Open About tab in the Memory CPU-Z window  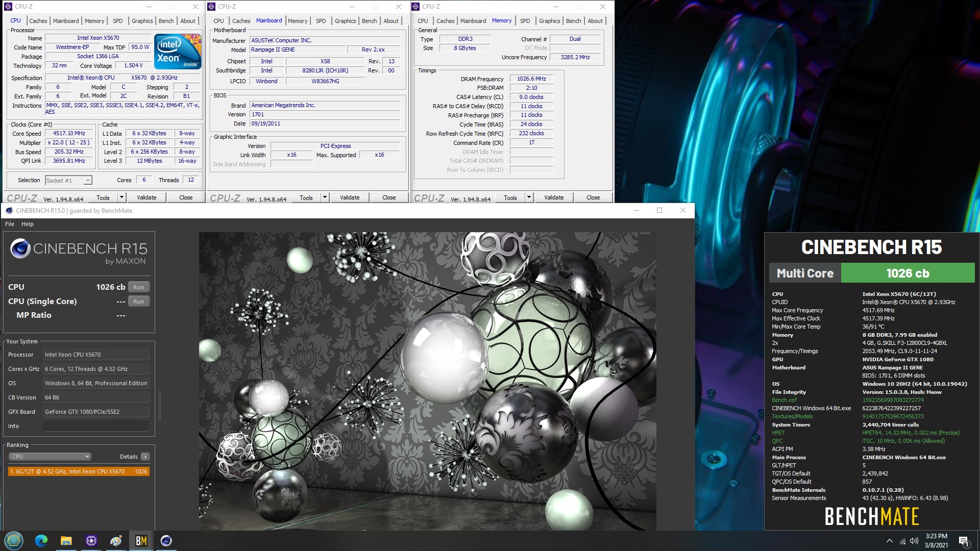595,21
